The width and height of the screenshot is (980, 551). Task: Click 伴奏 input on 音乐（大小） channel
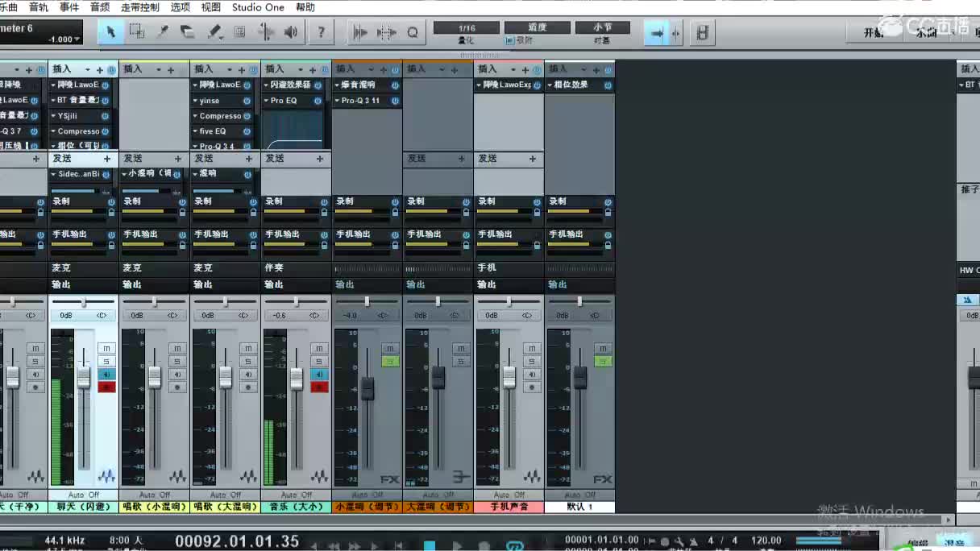[x=296, y=267]
